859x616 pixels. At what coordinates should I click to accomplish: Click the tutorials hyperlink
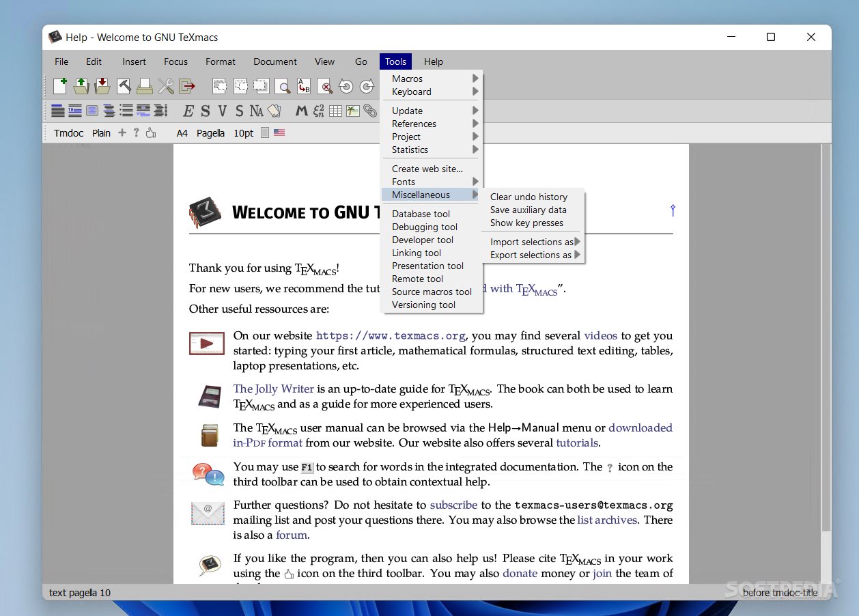[x=577, y=443]
